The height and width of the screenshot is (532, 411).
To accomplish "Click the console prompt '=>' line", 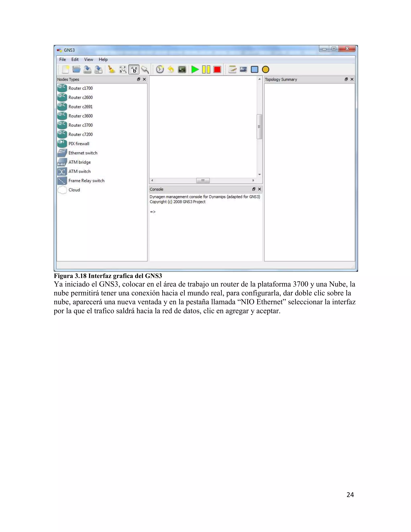I will tap(153, 212).
